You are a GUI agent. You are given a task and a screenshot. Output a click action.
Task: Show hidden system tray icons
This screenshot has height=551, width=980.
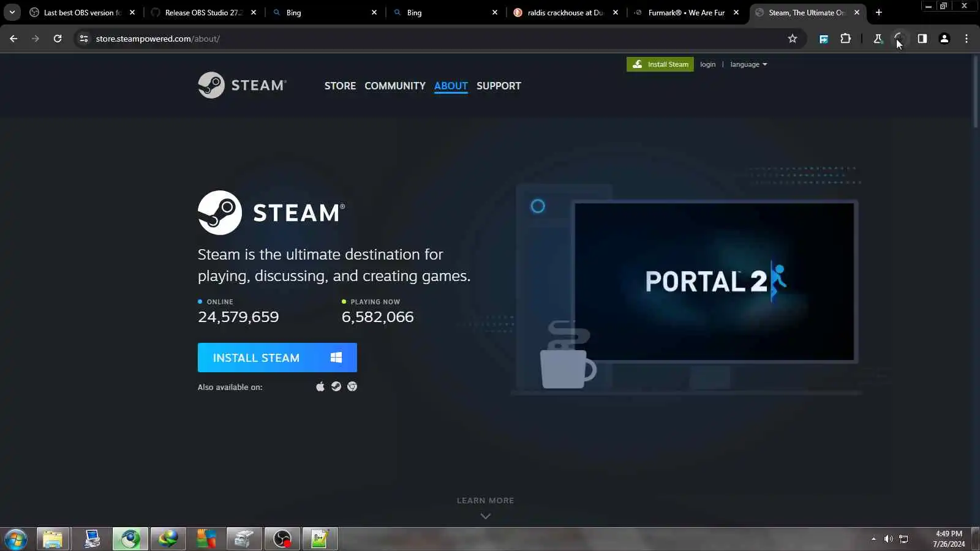pyautogui.click(x=873, y=539)
